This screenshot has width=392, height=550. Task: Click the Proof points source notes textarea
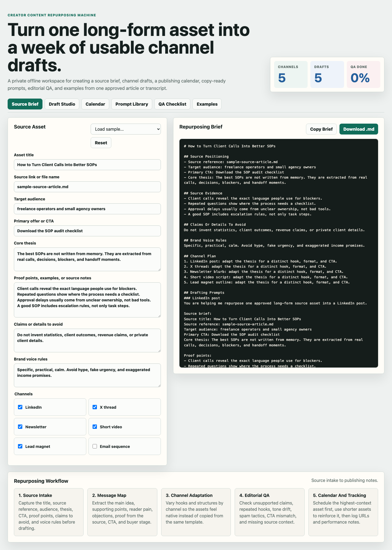click(x=87, y=300)
